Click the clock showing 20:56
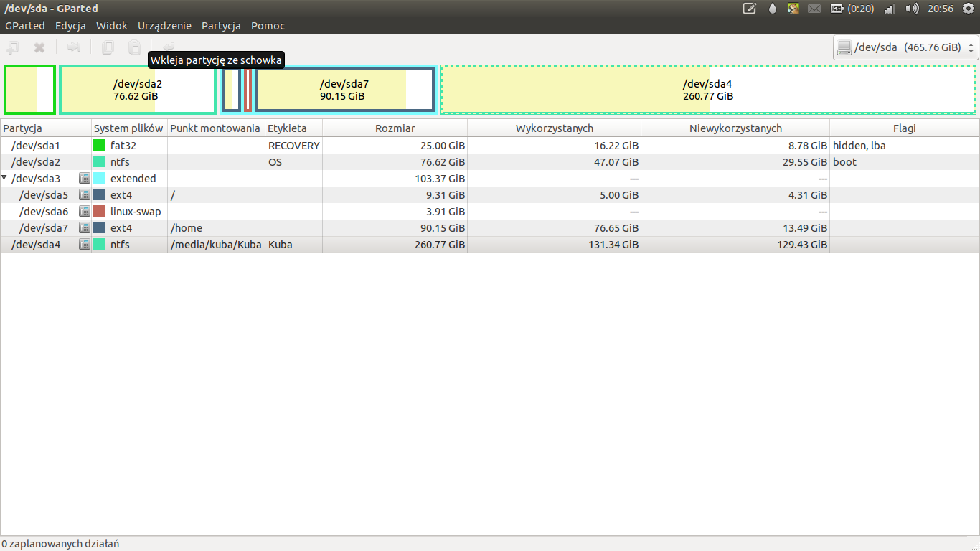 pyautogui.click(x=940, y=9)
